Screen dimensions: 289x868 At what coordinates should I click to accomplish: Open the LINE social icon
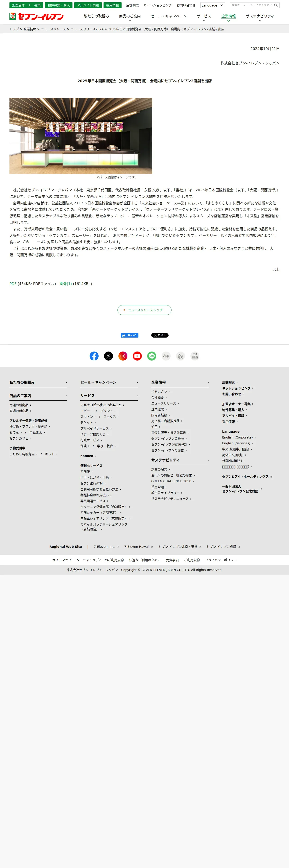pyautogui.click(x=152, y=356)
